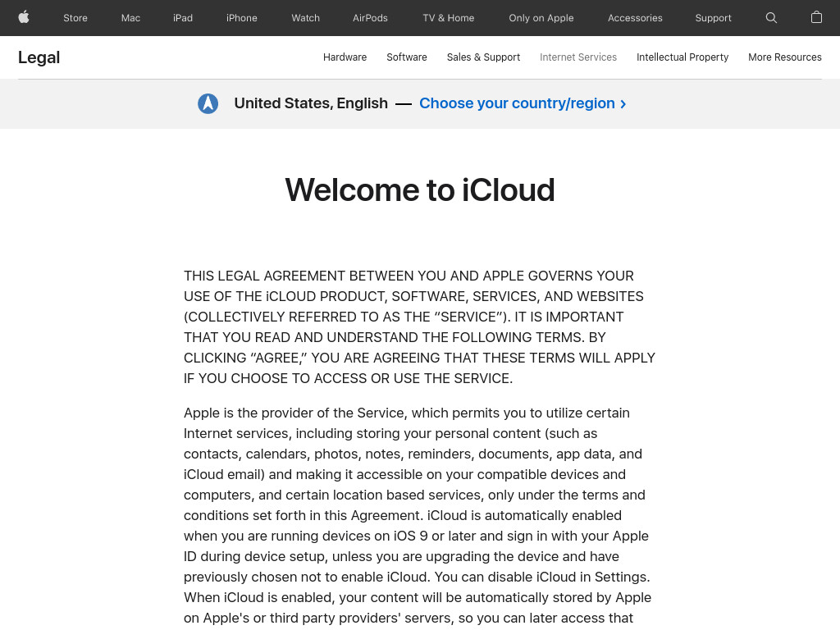Open the shopping bag icon
Screen dimensions: 840x630
click(816, 18)
